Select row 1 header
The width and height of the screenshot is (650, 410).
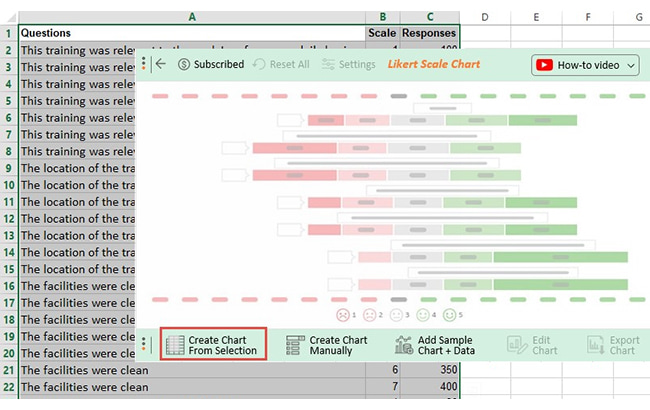click(9, 33)
